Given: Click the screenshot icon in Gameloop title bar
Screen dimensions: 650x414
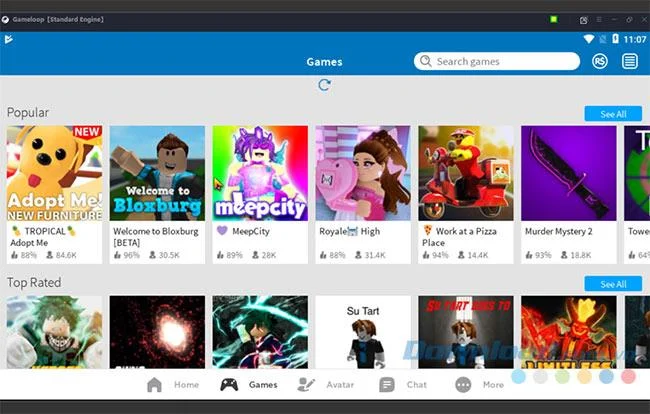Looking at the screenshot, I should click(583, 19).
